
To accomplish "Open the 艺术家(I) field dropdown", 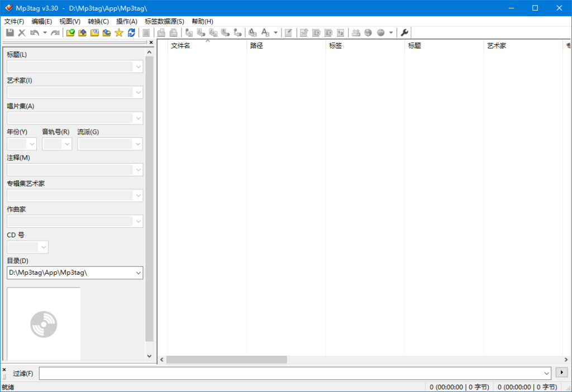I will click(x=139, y=93).
